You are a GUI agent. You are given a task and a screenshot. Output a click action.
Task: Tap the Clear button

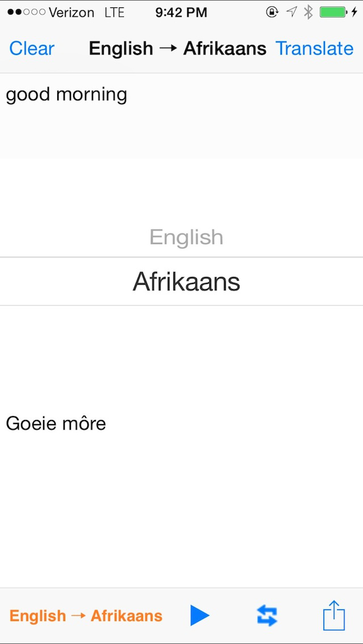click(32, 49)
